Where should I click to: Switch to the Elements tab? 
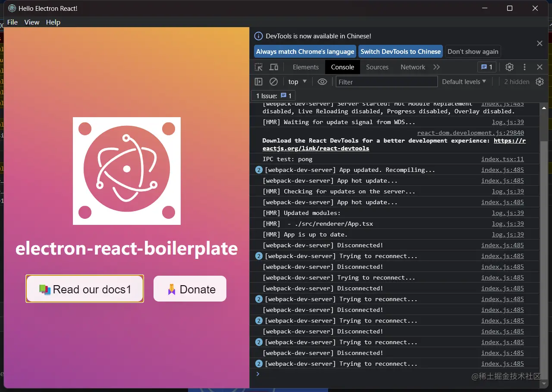pos(306,67)
